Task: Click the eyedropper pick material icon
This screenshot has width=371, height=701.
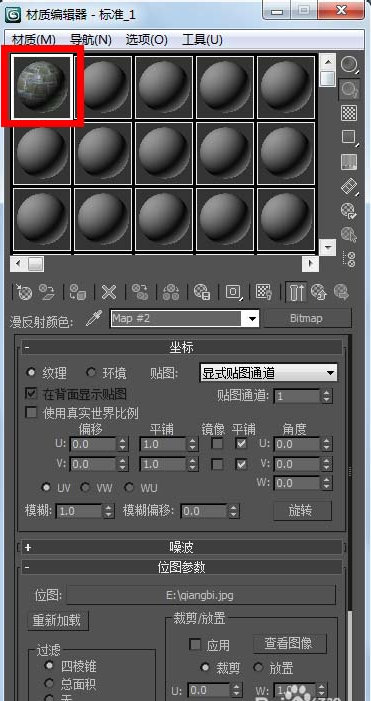Action: (x=93, y=319)
